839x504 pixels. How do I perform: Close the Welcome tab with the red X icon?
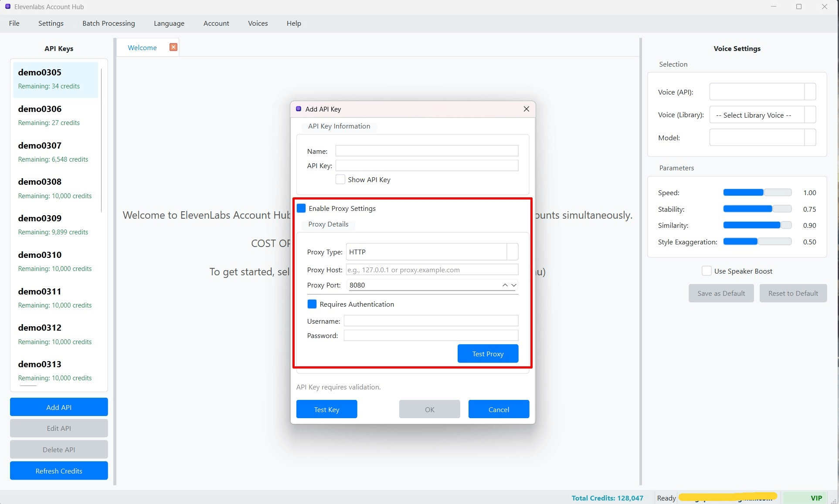coord(173,47)
